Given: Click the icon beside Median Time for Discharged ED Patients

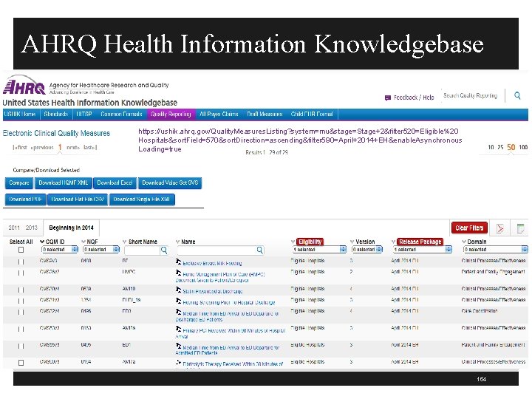Looking at the screenshot, I should coord(179,312).
